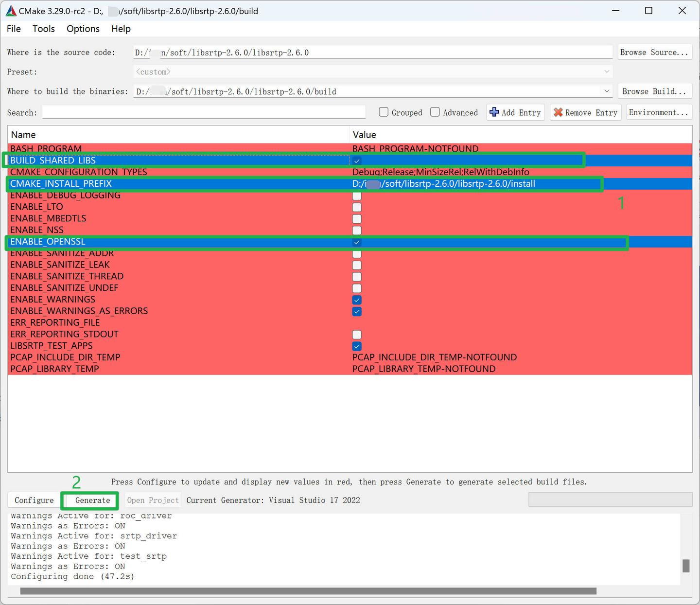Viewport: 700px width, 605px height.
Task: Open the Help menu
Action: [x=121, y=29]
